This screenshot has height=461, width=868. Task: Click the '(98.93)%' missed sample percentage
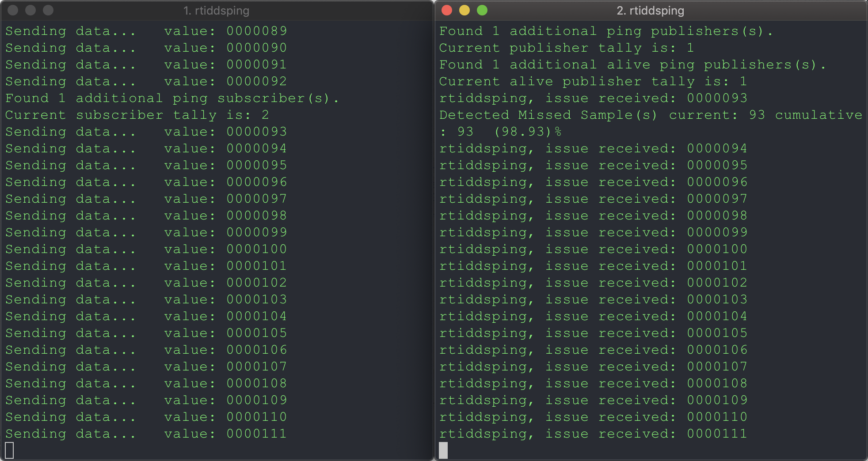[528, 132]
